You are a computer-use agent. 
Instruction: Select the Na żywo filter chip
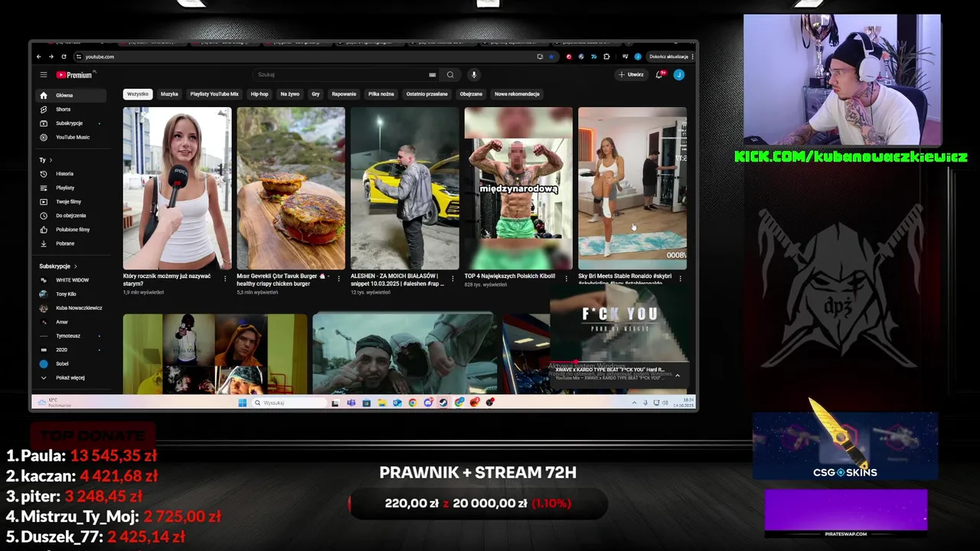(289, 94)
